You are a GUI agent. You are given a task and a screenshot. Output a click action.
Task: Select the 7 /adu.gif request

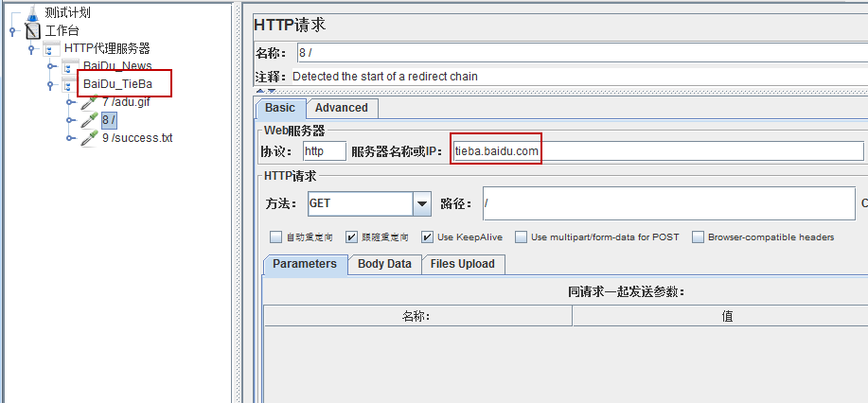(126, 102)
